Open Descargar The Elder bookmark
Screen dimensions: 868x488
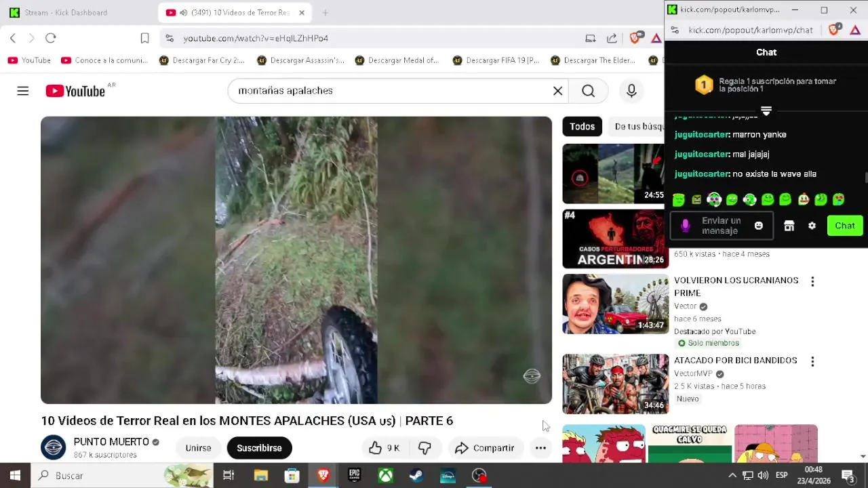coord(593,60)
